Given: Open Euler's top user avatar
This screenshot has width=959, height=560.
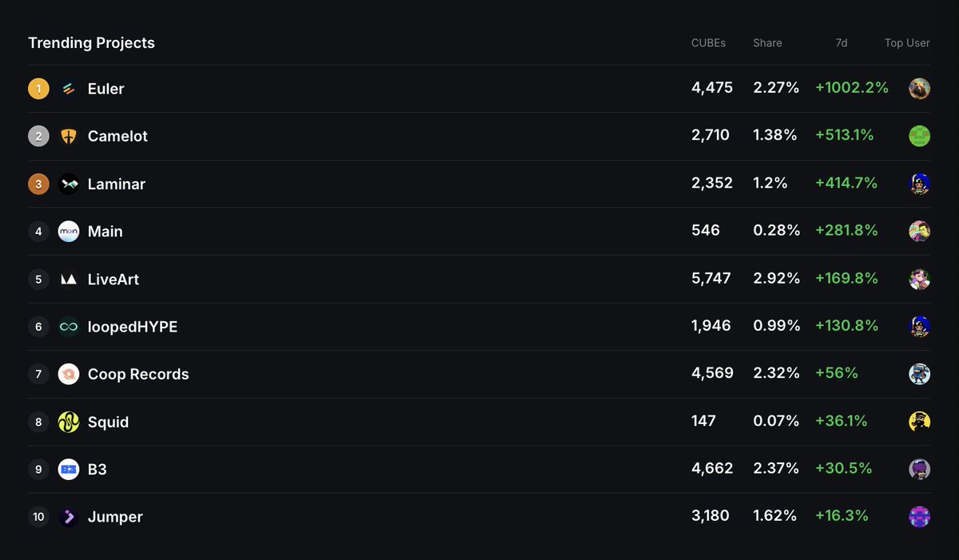Looking at the screenshot, I should (919, 89).
